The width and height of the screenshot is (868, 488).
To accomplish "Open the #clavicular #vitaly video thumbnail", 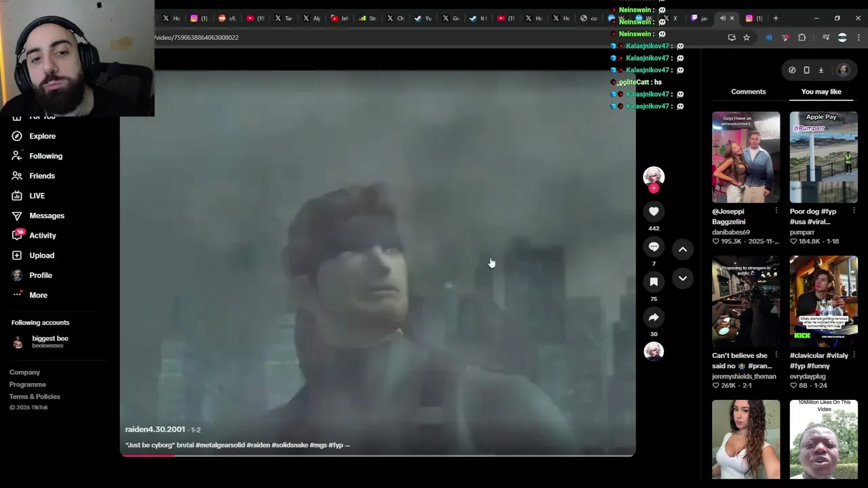I will (823, 301).
